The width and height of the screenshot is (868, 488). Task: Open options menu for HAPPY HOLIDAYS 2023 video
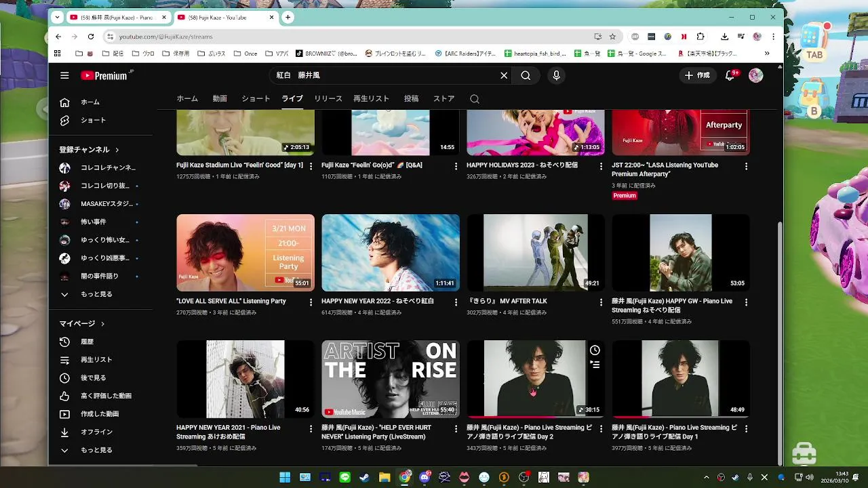coord(601,166)
